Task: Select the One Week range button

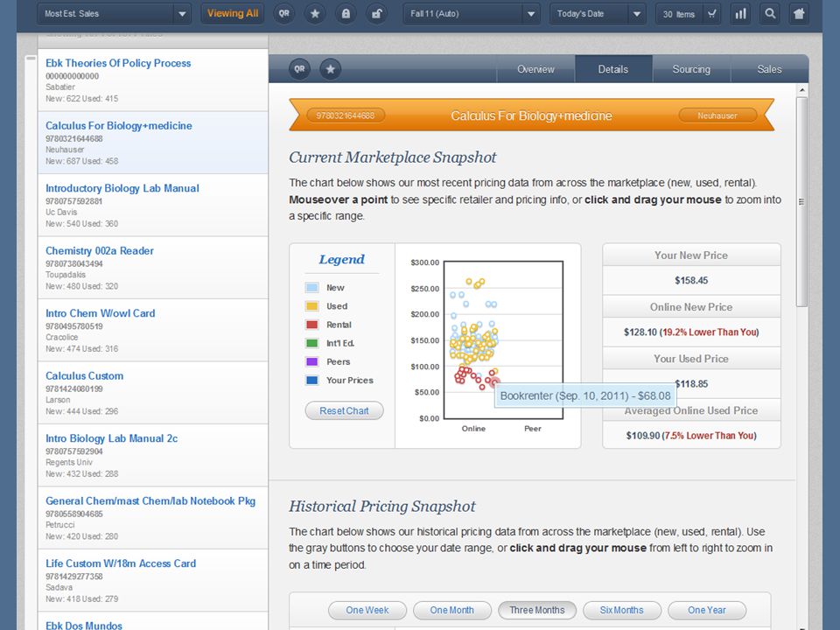Action: pyautogui.click(x=367, y=610)
